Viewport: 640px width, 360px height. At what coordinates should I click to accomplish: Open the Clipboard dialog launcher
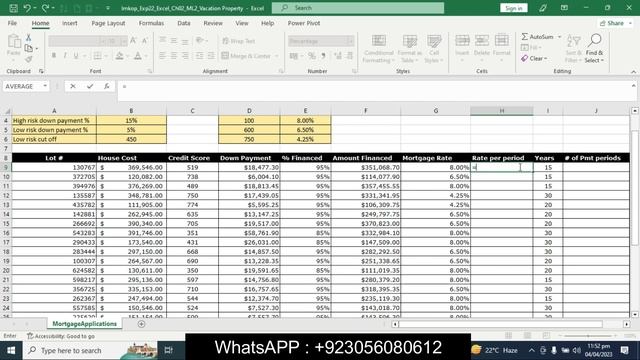pyautogui.click(x=41, y=71)
